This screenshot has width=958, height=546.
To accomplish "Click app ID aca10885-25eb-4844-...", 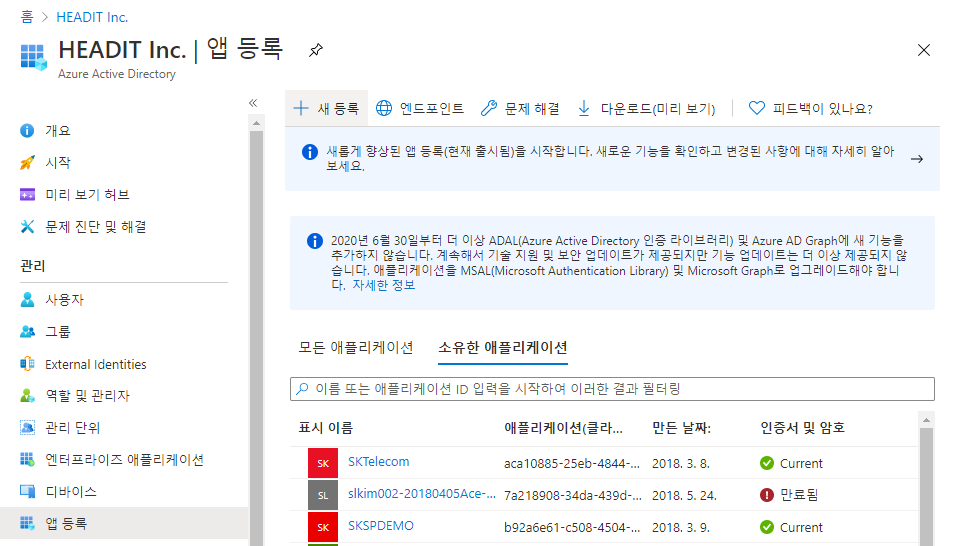I will click(x=572, y=464).
